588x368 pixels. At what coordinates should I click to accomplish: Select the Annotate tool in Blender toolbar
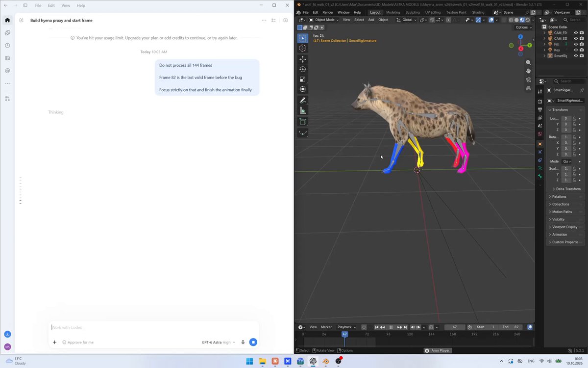(303, 101)
